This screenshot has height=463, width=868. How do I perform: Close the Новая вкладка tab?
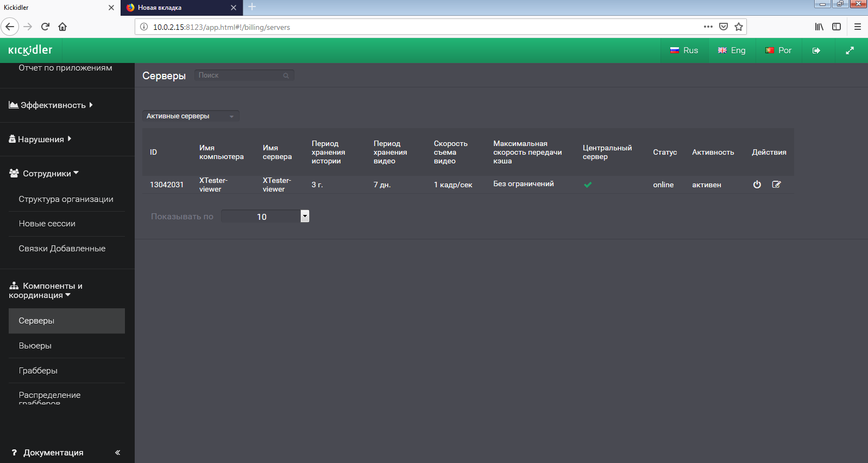tap(234, 8)
